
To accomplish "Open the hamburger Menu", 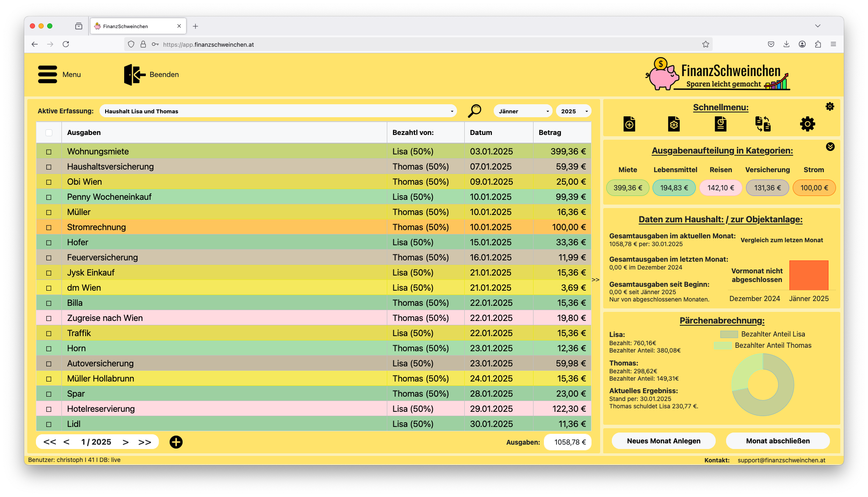I will [x=48, y=74].
